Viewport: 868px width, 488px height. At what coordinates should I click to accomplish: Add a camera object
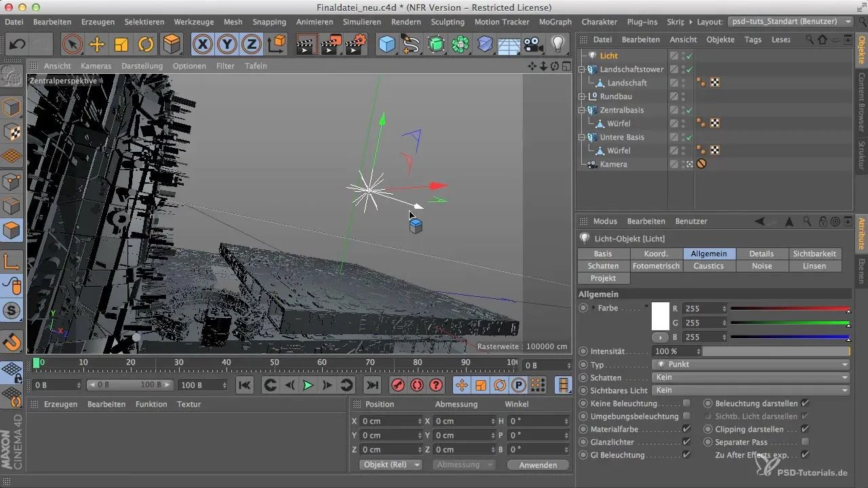(x=533, y=45)
